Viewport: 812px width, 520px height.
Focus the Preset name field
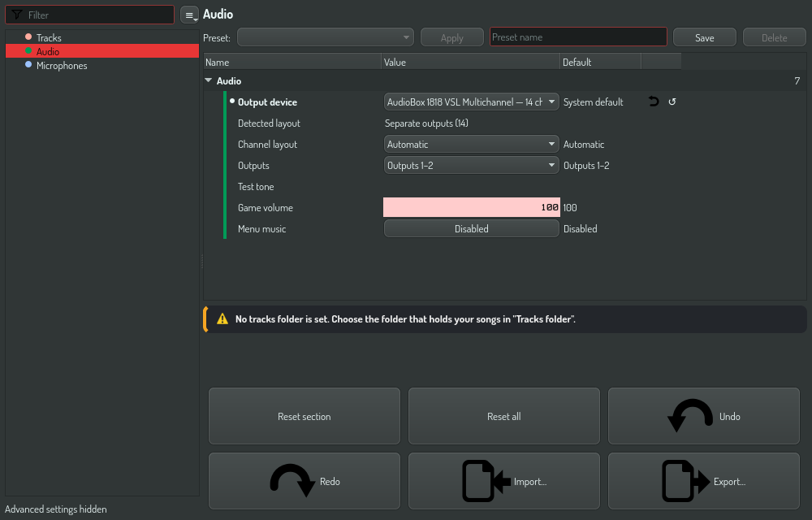point(578,37)
